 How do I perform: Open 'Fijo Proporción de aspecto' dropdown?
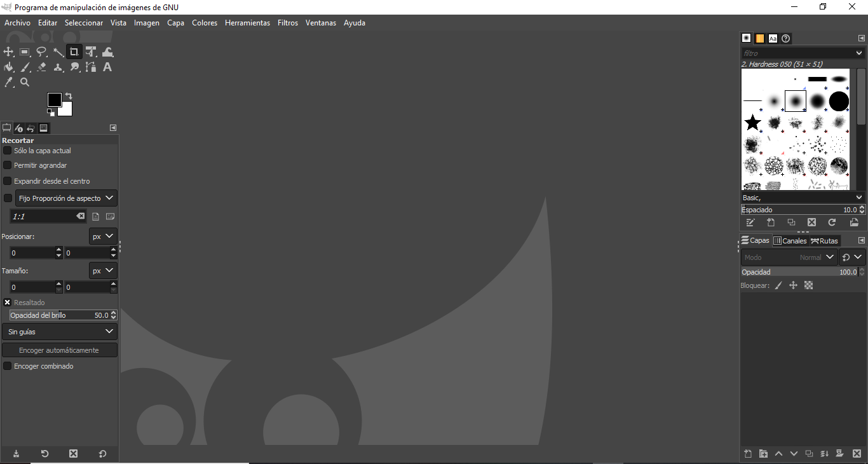[66, 198]
